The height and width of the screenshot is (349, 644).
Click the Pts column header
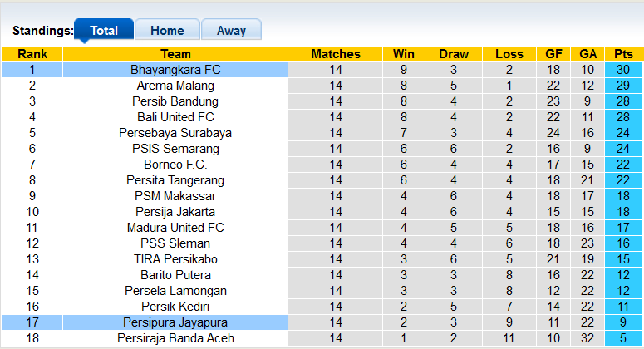pos(622,54)
